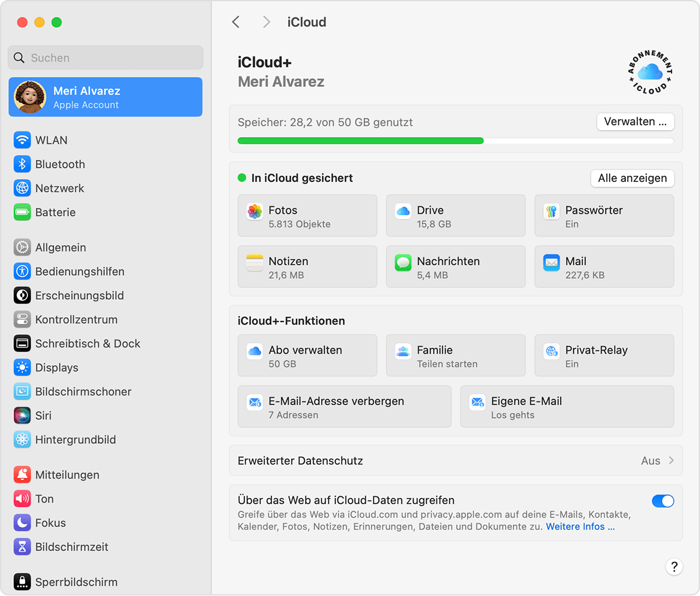
Task: Open the Privat-Relay globe icon tile
Action: [551, 352]
